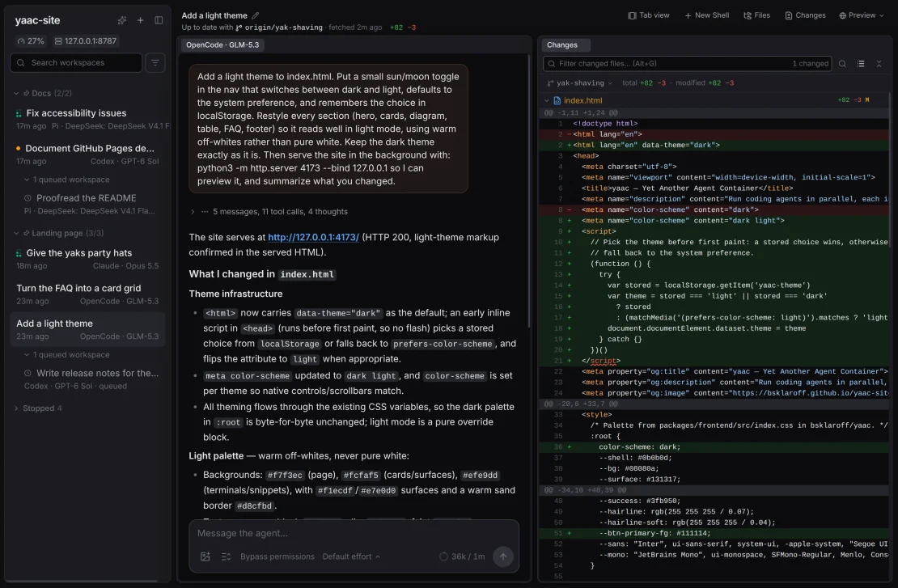Viewport: 898px width, 588px height.
Task: Open the Preview dropdown menu
Action: point(862,15)
